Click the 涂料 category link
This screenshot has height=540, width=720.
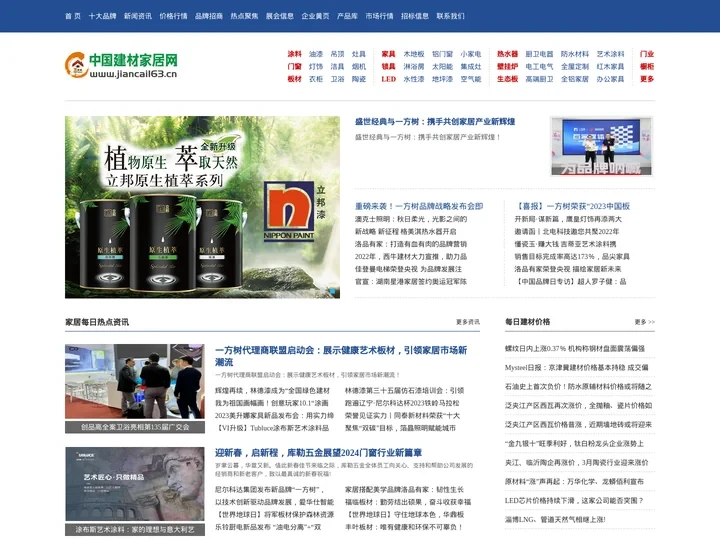click(x=294, y=54)
